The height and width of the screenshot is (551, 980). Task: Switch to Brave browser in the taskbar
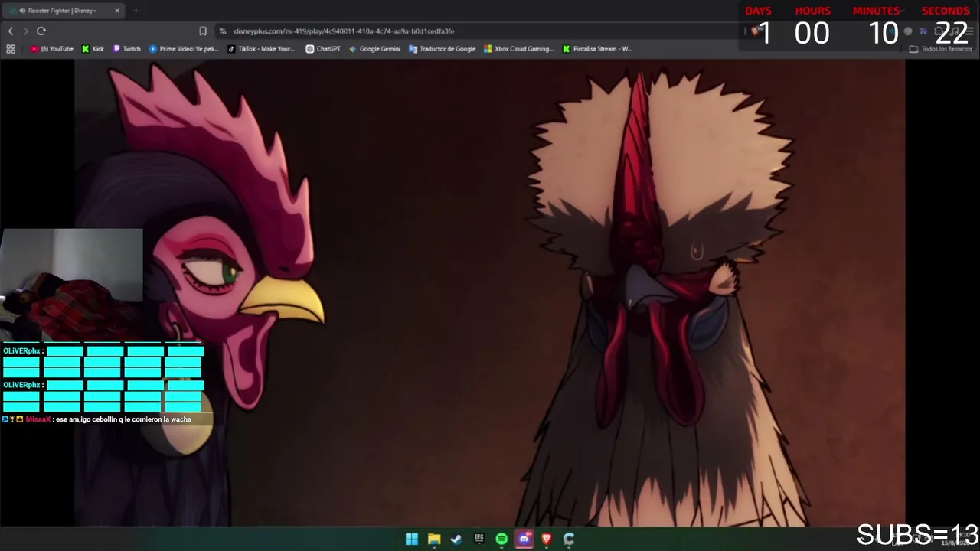coord(547,539)
